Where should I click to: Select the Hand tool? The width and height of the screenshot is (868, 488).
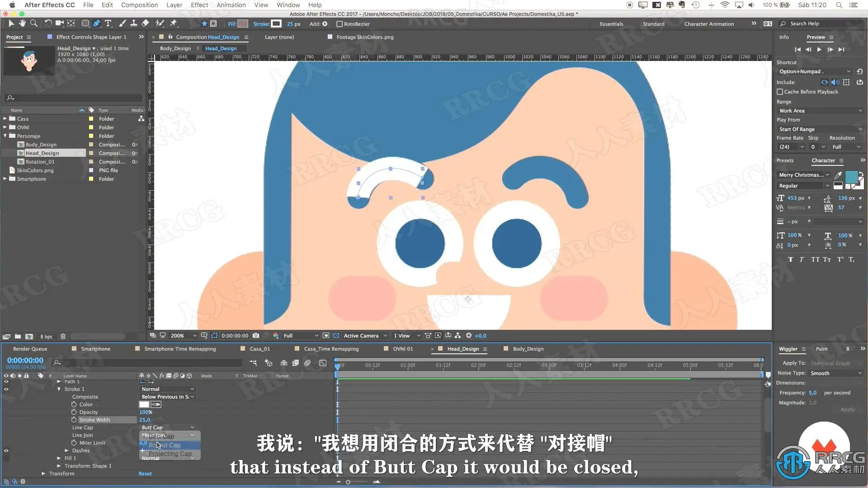pos(22,23)
